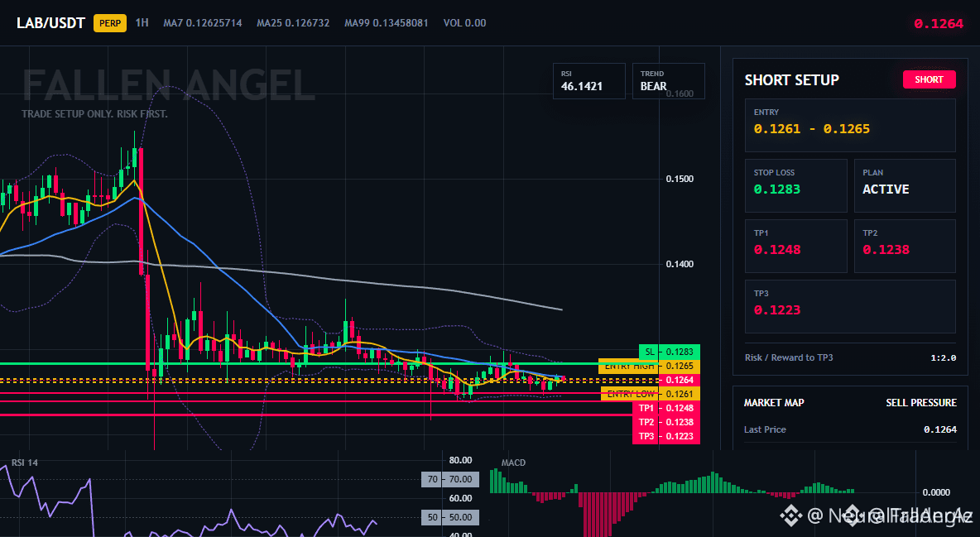Image resolution: width=980 pixels, height=537 pixels.
Task: Select the 1H timeframe label
Action: [x=142, y=23]
